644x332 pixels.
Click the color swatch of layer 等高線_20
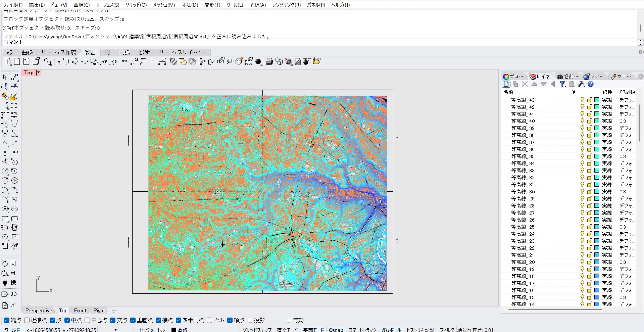click(x=597, y=262)
